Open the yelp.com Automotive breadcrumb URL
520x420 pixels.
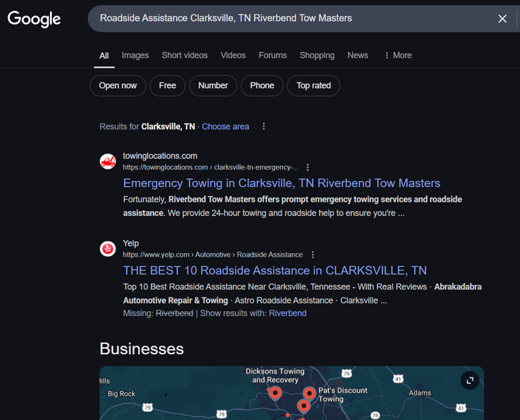(213, 255)
